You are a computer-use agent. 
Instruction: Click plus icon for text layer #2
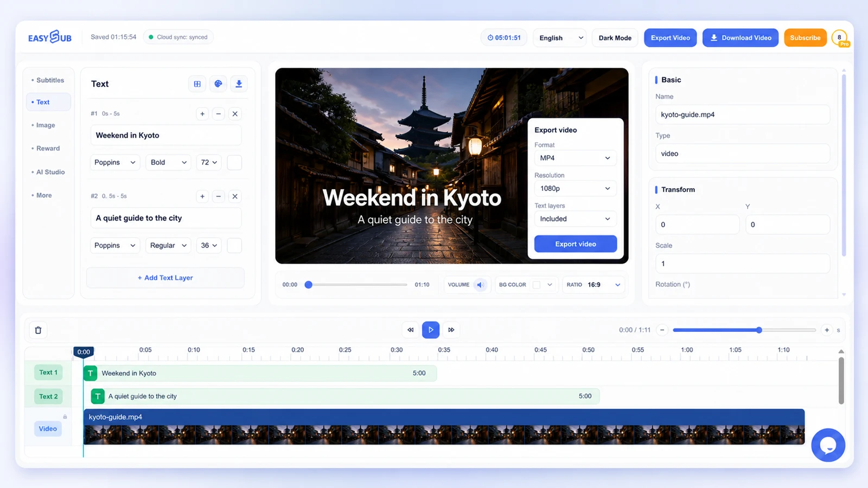tap(202, 196)
